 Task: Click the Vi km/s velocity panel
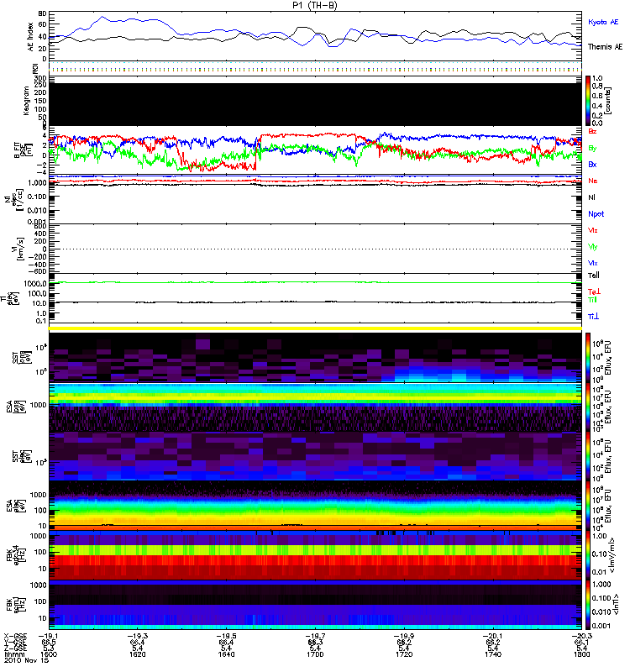[315, 249]
